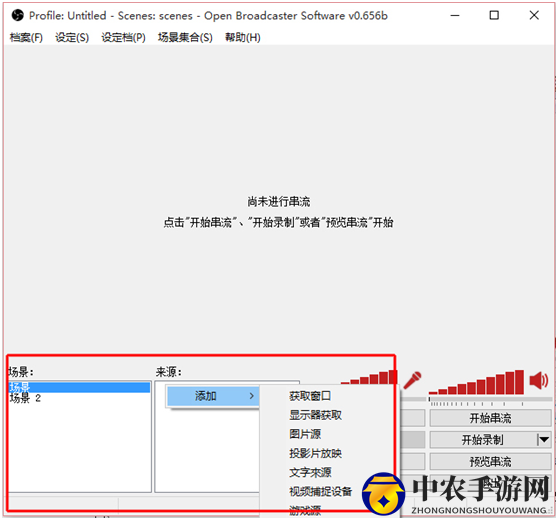Select 场景 2 in scenes list
The image size is (558, 520).
click(x=25, y=398)
